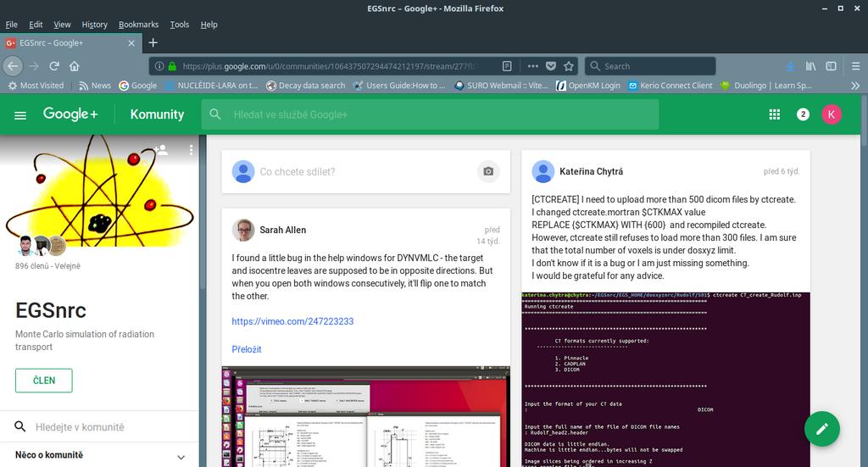868x467 pixels.
Task: Open the Decay data search bookmark
Action: tap(305, 86)
